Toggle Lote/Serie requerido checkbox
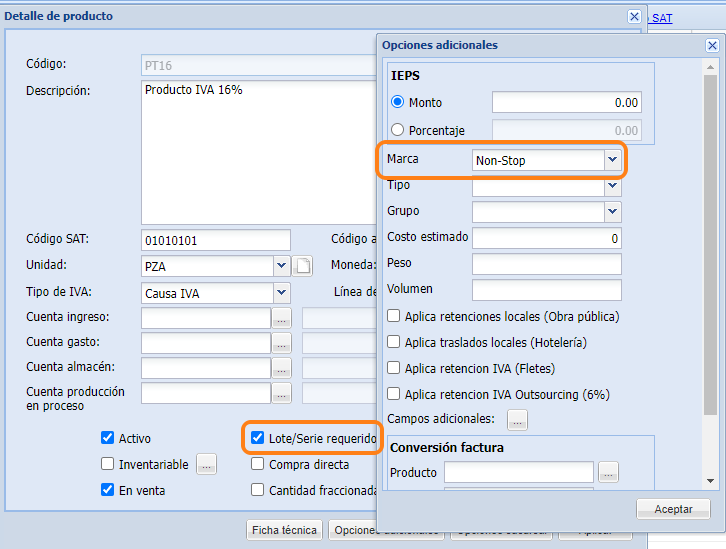The width and height of the screenshot is (726, 549). [x=258, y=438]
